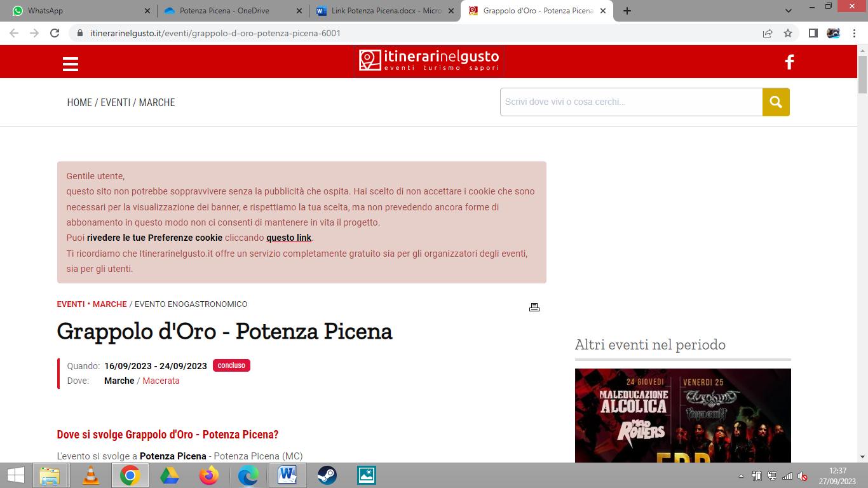Print the event using printer icon
868x488 pixels.
coord(534,308)
